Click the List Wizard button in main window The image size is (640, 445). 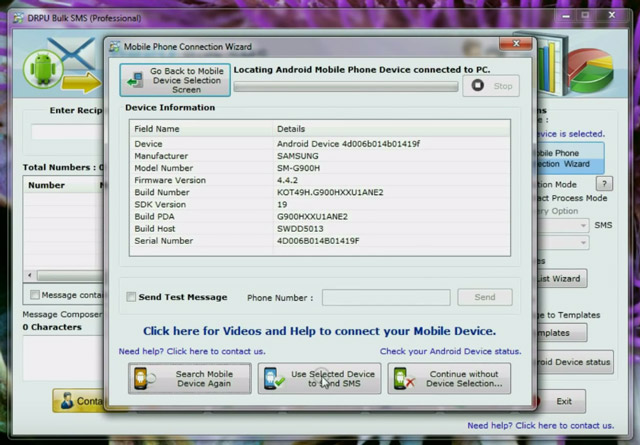[x=561, y=278]
